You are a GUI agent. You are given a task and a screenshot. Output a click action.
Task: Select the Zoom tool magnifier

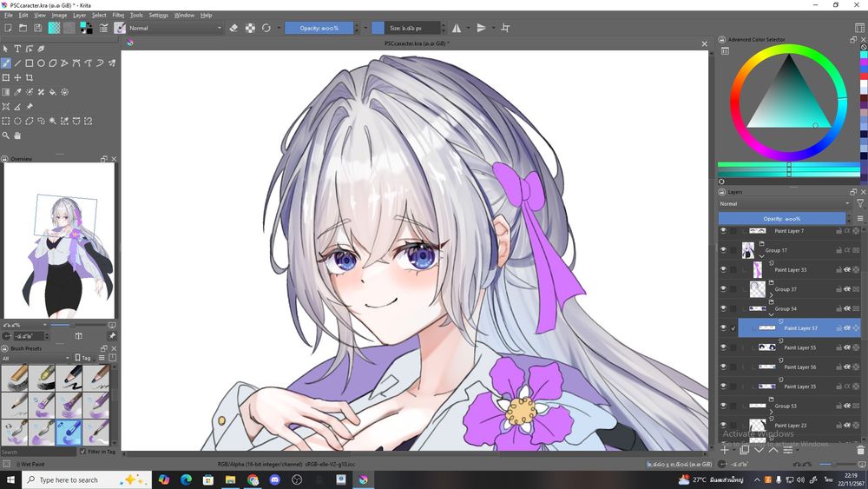[x=5, y=135]
